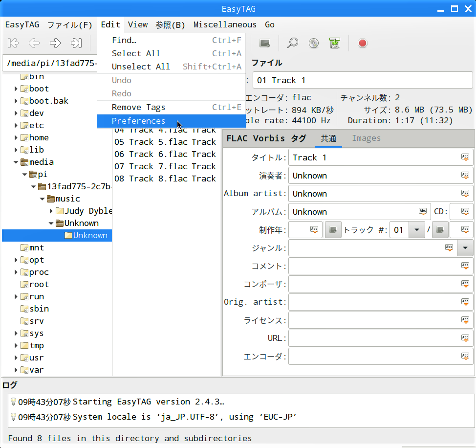This screenshot has height=448, width=476.
Task: Click the Abc icon in the 制作年 field
Action: pyautogui.click(x=314, y=229)
